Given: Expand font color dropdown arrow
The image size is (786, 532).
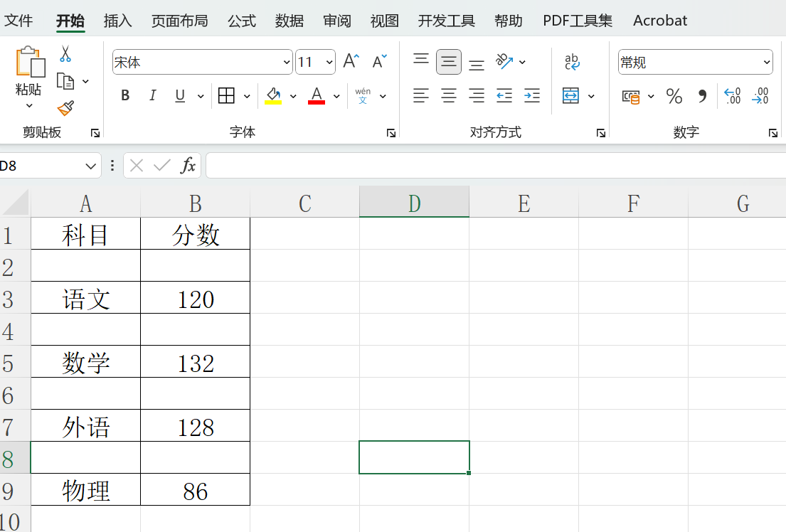Looking at the screenshot, I should (337, 96).
